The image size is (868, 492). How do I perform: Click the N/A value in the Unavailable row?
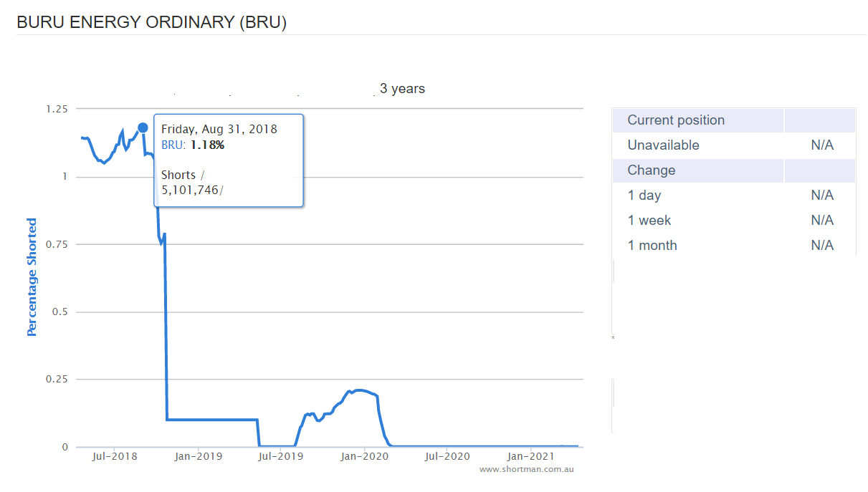point(822,145)
